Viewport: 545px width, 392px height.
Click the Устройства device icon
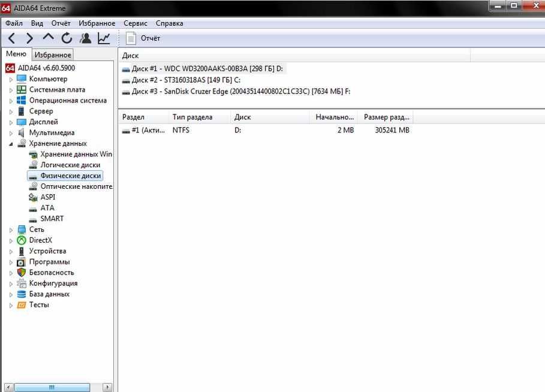(22, 251)
